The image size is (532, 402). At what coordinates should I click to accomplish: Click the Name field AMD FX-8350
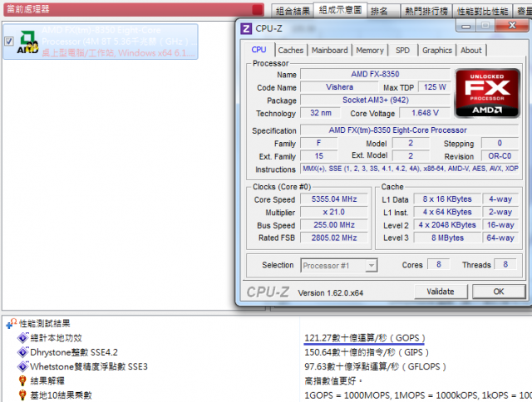375,74
